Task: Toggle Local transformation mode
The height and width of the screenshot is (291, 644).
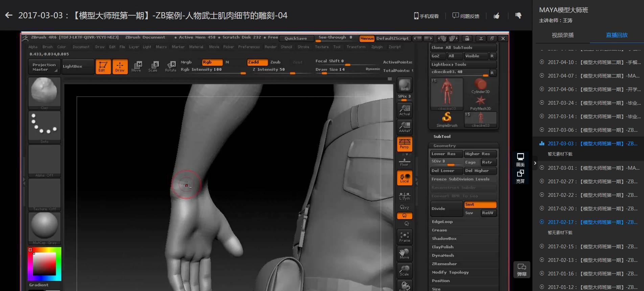Action: pyautogui.click(x=405, y=178)
